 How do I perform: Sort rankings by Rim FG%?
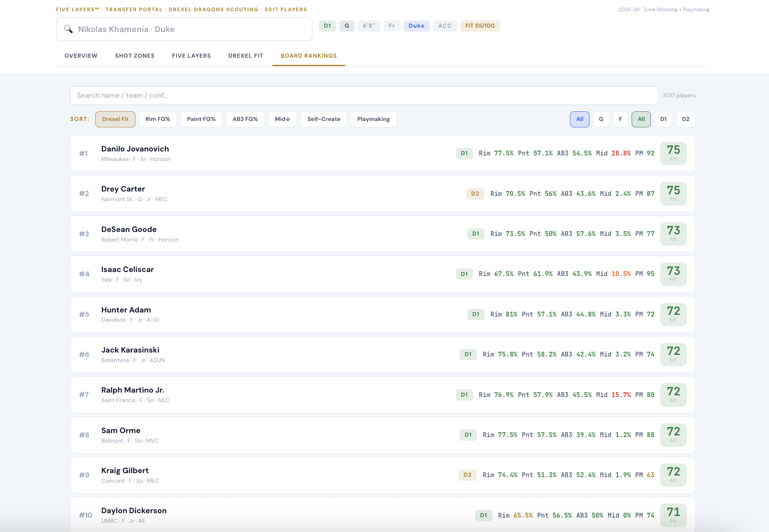(158, 119)
